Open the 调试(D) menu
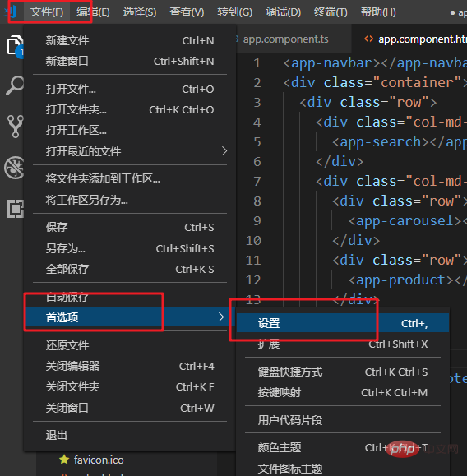This screenshot has width=467, height=476. (x=283, y=12)
